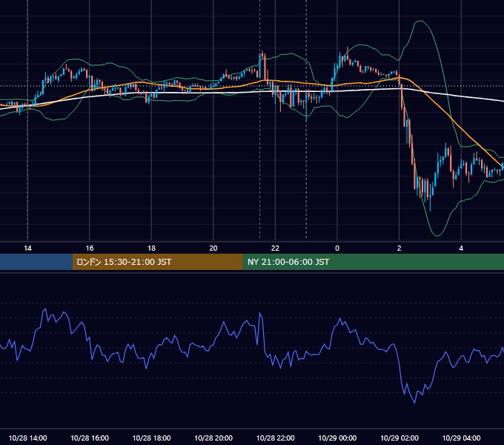Click hour label 20 on price chart axis

(x=213, y=248)
